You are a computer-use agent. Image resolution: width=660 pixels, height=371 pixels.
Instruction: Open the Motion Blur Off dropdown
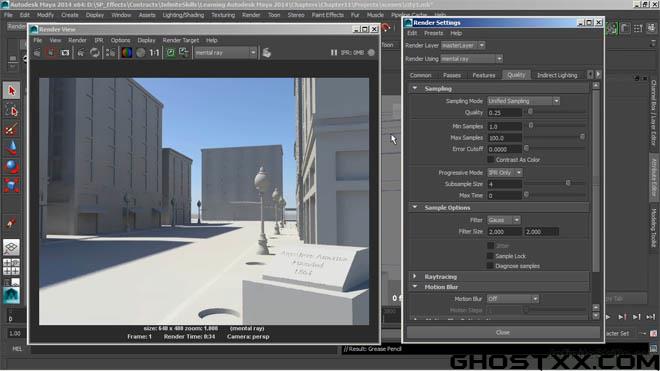tap(512, 299)
